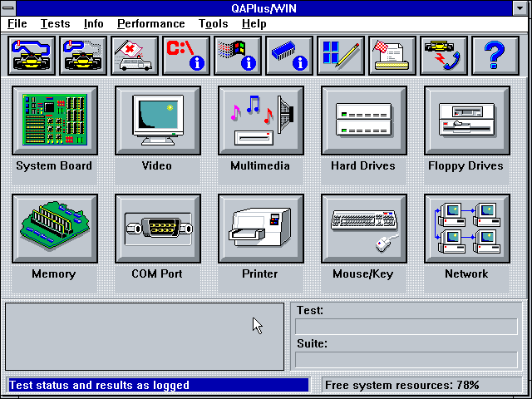This screenshot has width=532, height=399.
Task: Click the race car full-track toolbar icon
Action: 32,56
